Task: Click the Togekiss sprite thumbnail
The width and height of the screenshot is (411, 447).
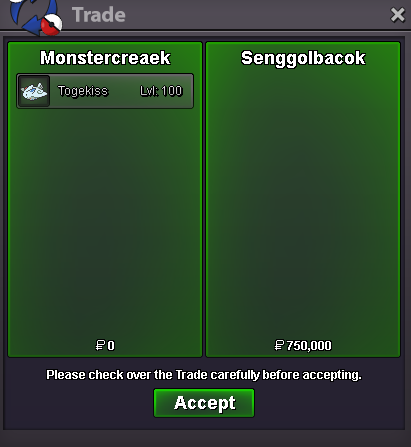Action: pyautogui.click(x=34, y=91)
